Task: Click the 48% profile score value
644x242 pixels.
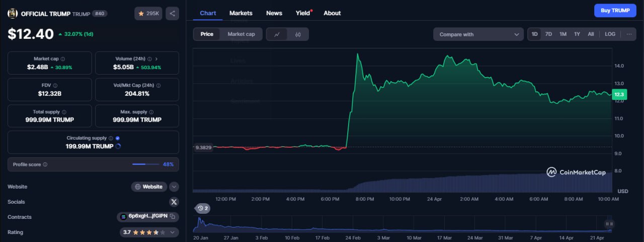Action: [168, 164]
